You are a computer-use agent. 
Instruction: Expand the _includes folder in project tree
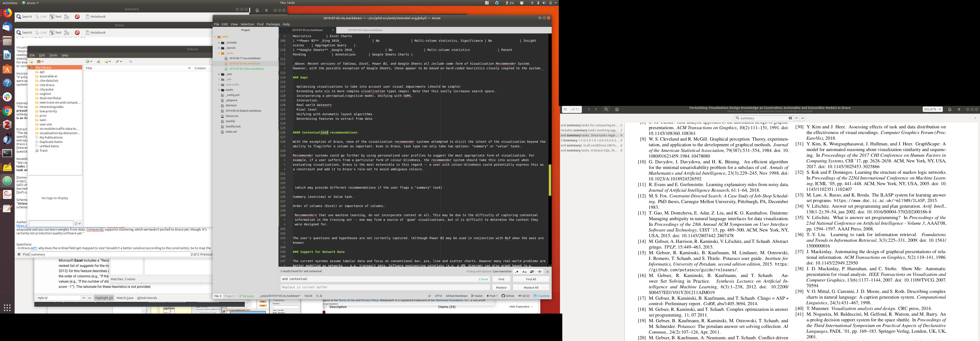pos(219,43)
